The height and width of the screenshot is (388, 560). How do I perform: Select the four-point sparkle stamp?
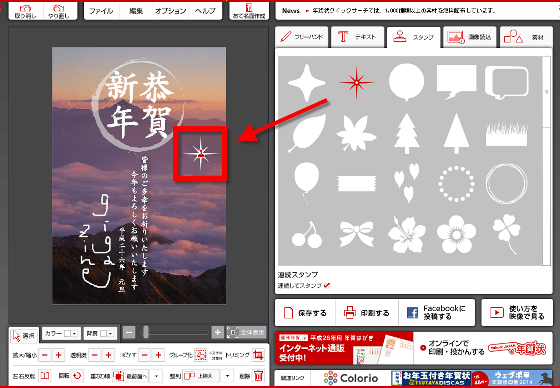pos(306,83)
